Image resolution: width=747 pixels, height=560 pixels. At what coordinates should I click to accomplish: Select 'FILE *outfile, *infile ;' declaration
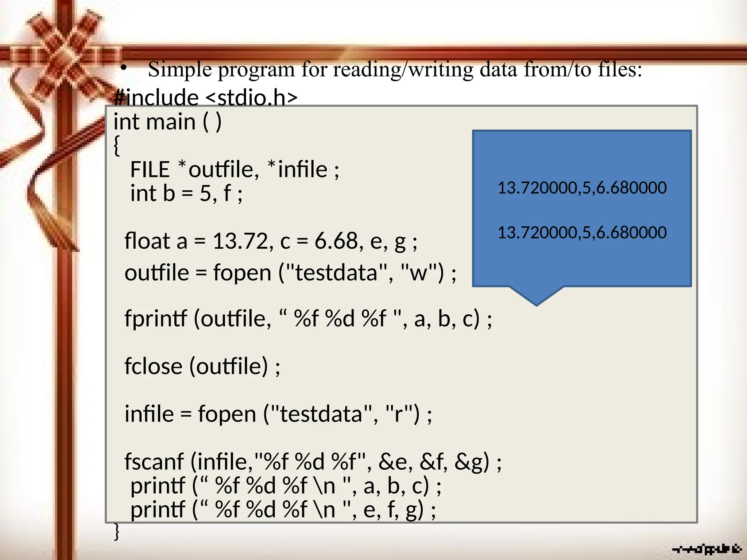point(235,169)
